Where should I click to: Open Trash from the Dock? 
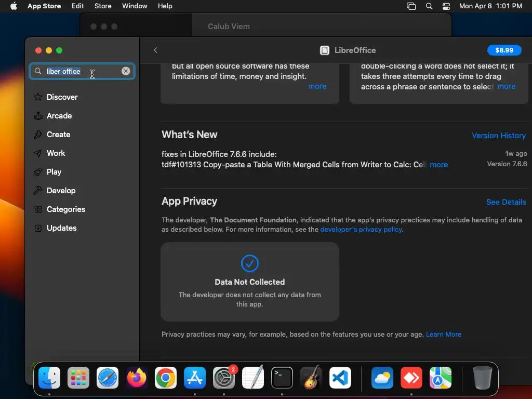pyautogui.click(x=482, y=378)
